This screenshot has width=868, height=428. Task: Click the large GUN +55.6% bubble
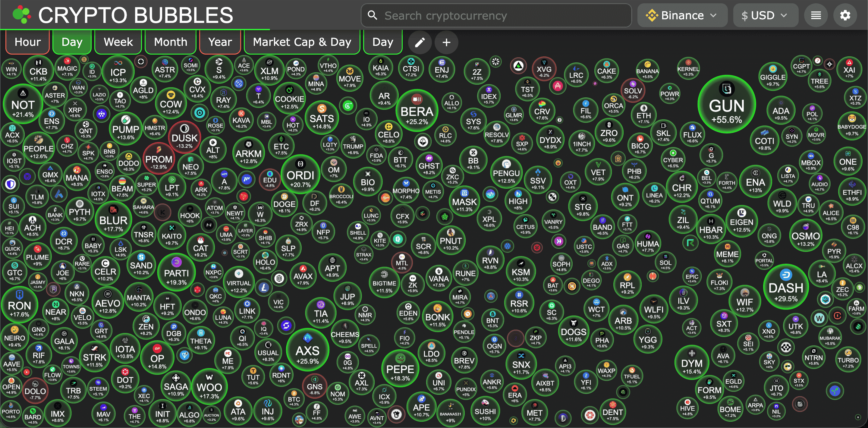tap(726, 105)
